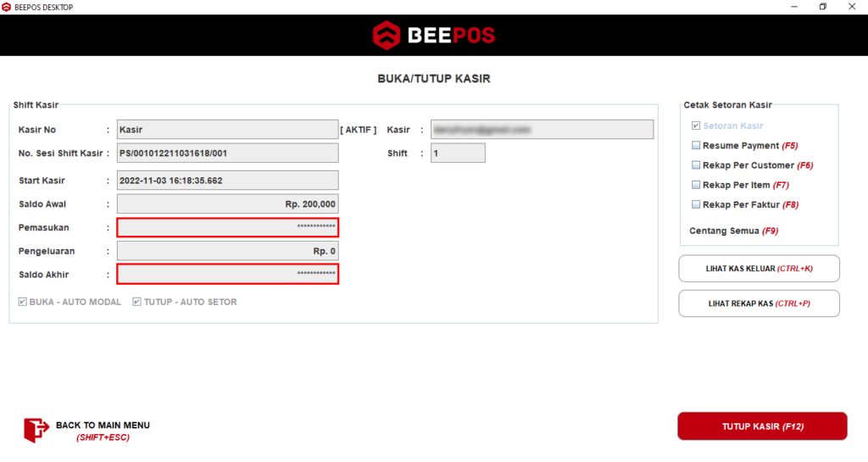
Task: Click the Pengeluaran Rp. 0 field
Action: (227, 251)
